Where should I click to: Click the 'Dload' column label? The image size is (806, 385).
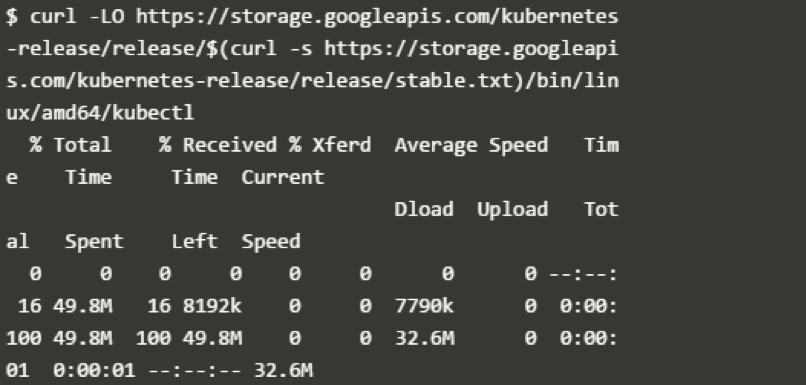424,209
